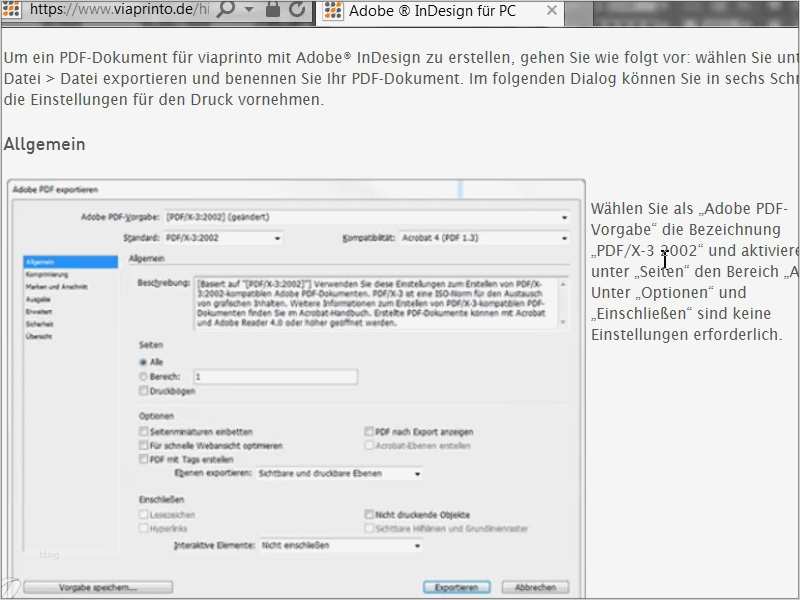Click the Bereich page range input field
The image size is (800, 600).
tap(276, 377)
